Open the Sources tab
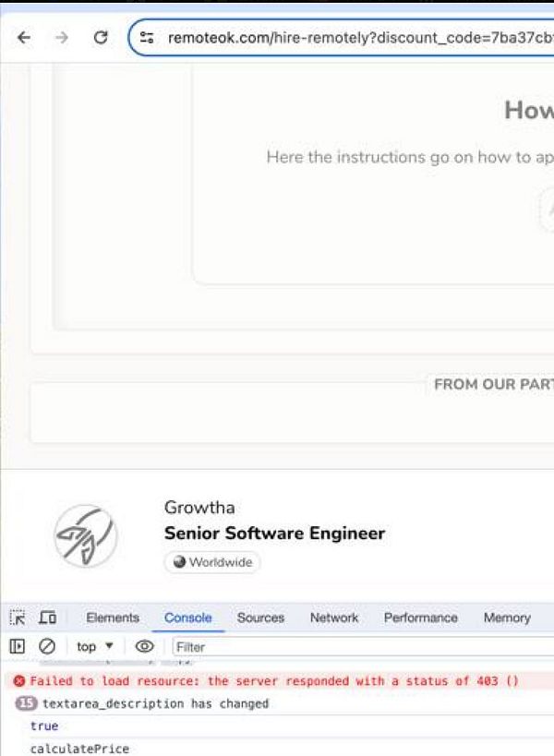 pos(261,618)
